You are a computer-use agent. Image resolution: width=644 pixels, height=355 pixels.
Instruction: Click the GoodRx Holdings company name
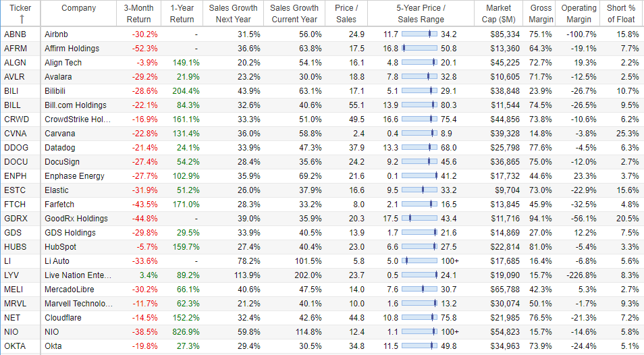(76, 219)
